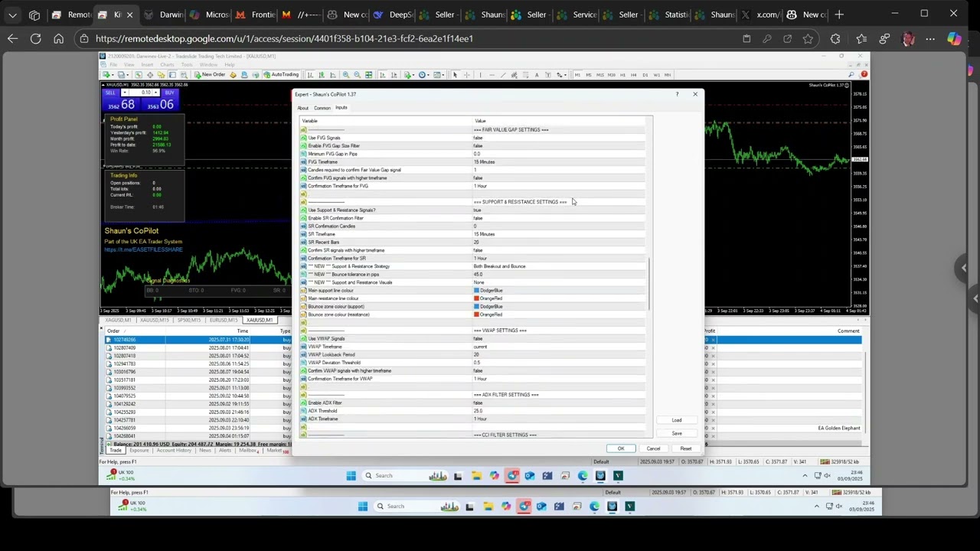
Task: Zoom in on the chart via toolbar
Action: (x=346, y=74)
